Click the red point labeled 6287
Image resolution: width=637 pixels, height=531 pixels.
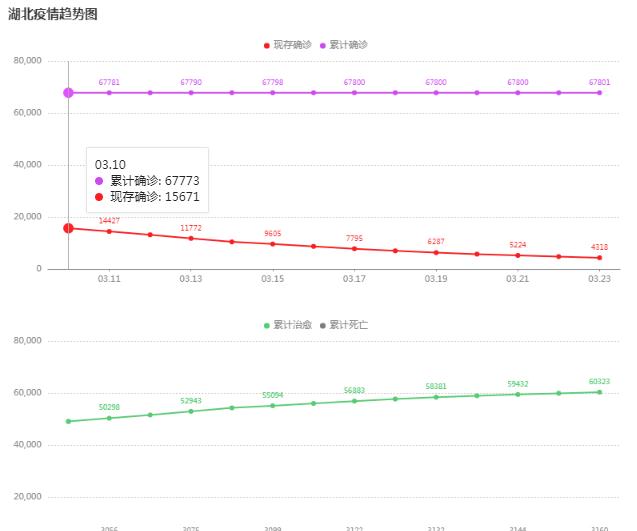click(x=436, y=252)
